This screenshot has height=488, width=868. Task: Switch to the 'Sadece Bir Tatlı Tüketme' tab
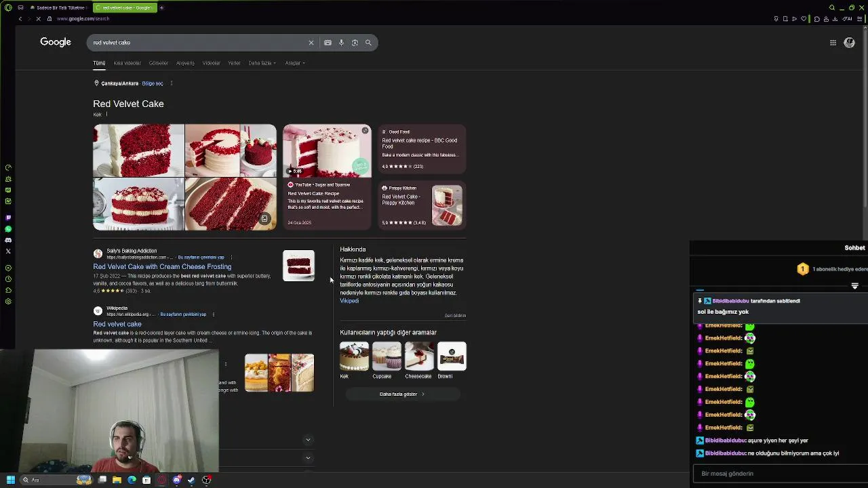click(x=58, y=7)
